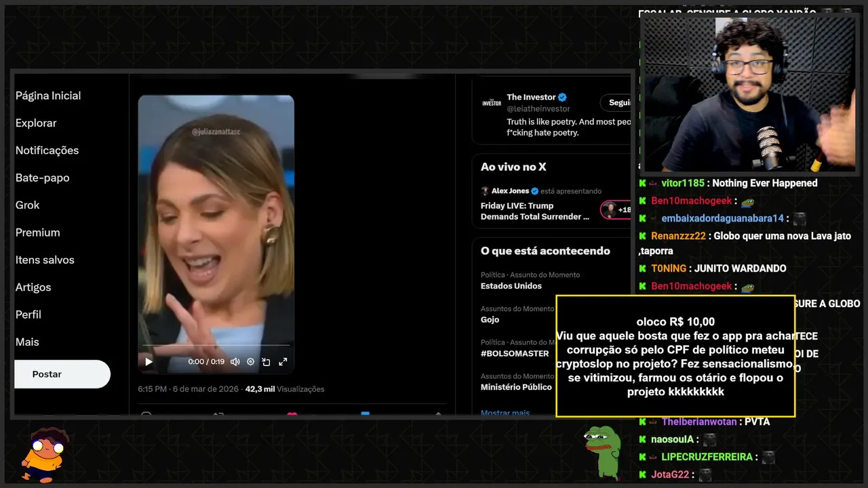The width and height of the screenshot is (868, 488).
Task: Click naosoulA chat username
Action: tap(671, 439)
